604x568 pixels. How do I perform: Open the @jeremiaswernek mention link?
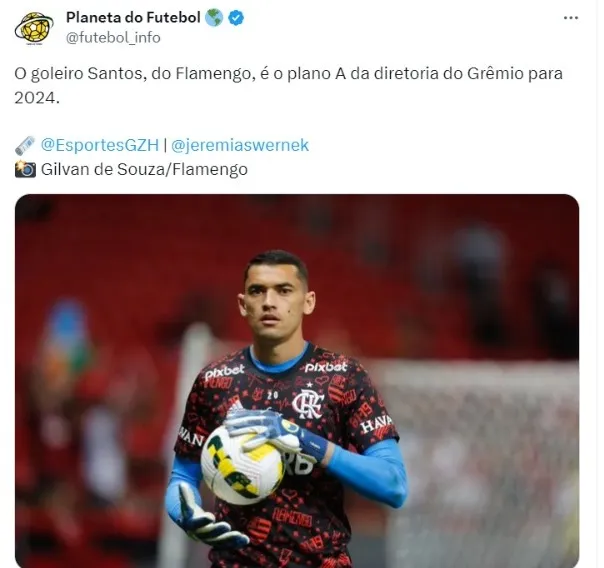240,146
